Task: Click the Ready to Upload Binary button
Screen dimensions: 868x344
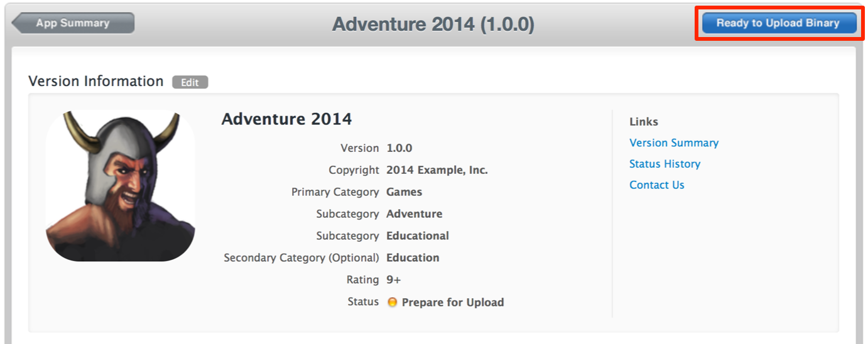Action: 778,23
